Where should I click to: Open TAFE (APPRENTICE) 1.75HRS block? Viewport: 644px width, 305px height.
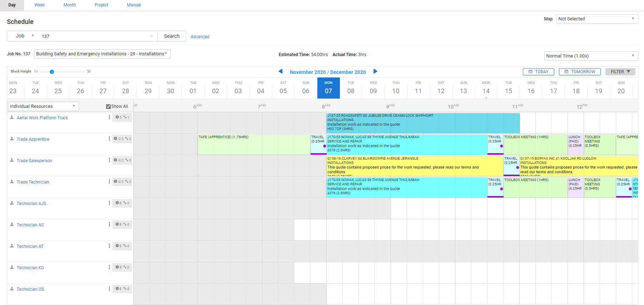[254, 145]
